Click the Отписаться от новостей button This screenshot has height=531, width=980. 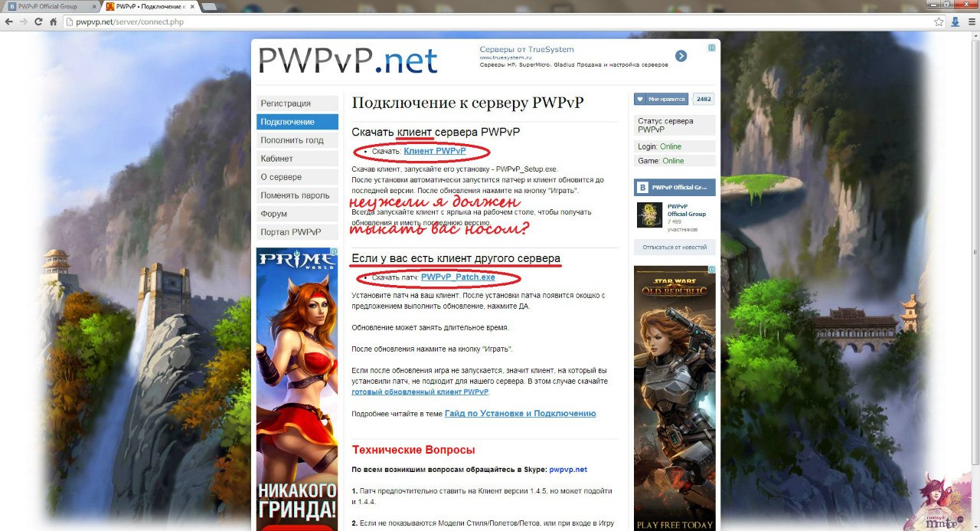click(x=675, y=247)
